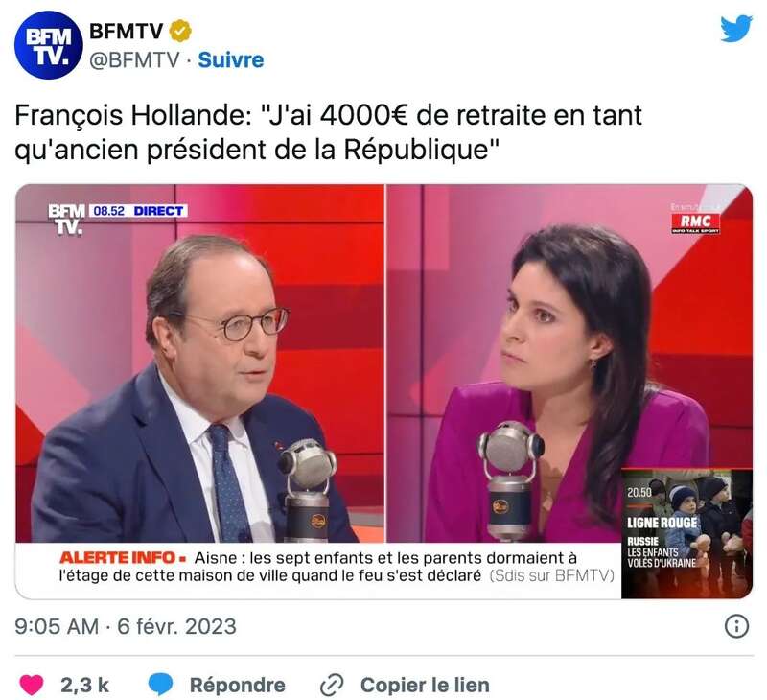The height and width of the screenshot is (700, 767).
Task: Play the François Hollande interview video
Action: point(384,391)
